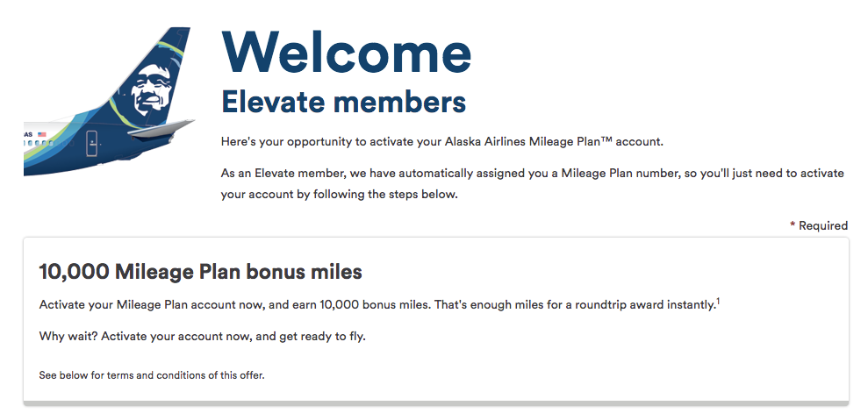The image size is (868, 413).
Task: Click the red asterisk beside Required
Action: click(793, 225)
